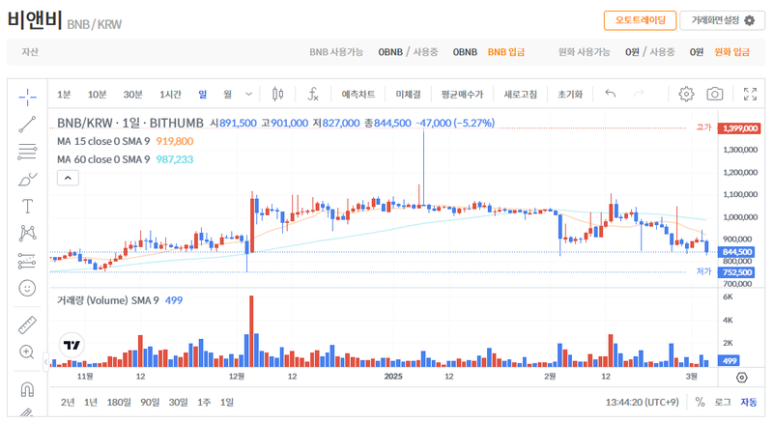Select the 1분 interval

click(x=64, y=94)
